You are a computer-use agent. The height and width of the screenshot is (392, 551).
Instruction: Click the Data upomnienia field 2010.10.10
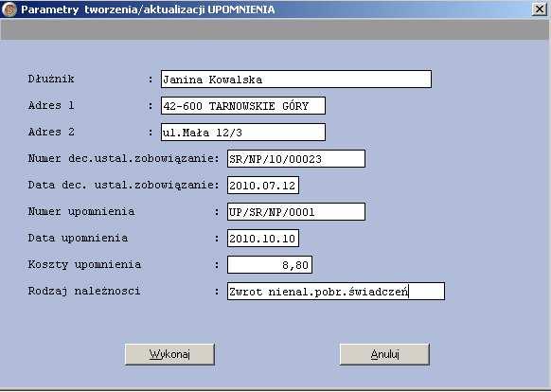(x=263, y=239)
